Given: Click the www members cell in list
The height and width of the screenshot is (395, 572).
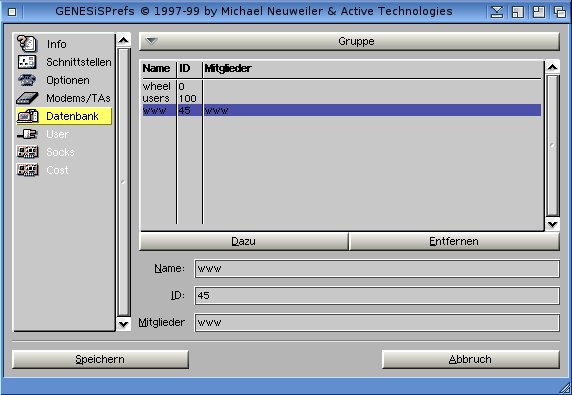Looking at the screenshot, I should pyautogui.click(x=216, y=111).
